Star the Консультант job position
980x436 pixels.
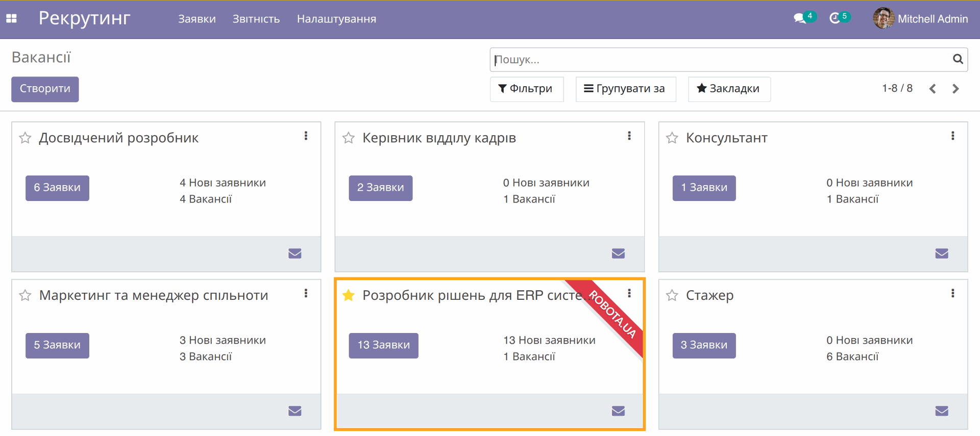coord(672,138)
